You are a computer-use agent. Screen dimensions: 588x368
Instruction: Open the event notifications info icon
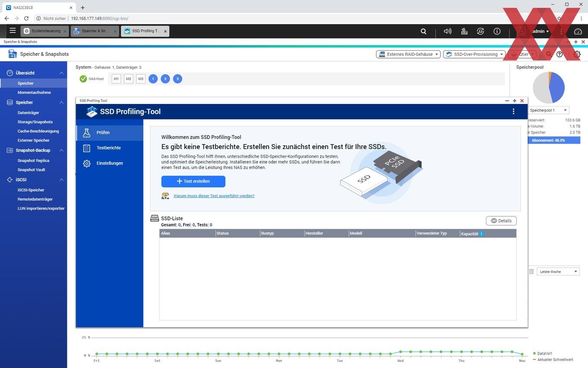[497, 31]
